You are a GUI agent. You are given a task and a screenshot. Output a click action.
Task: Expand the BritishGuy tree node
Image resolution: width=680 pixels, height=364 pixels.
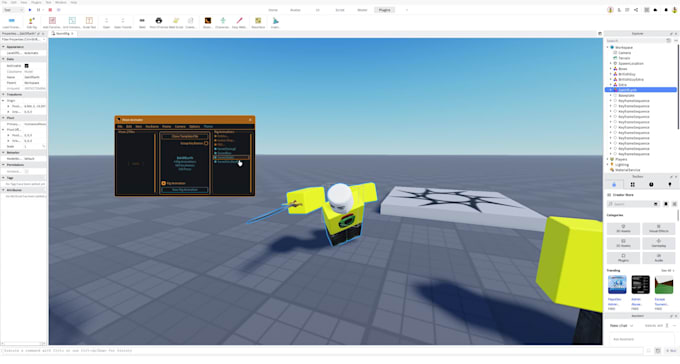[611, 74]
